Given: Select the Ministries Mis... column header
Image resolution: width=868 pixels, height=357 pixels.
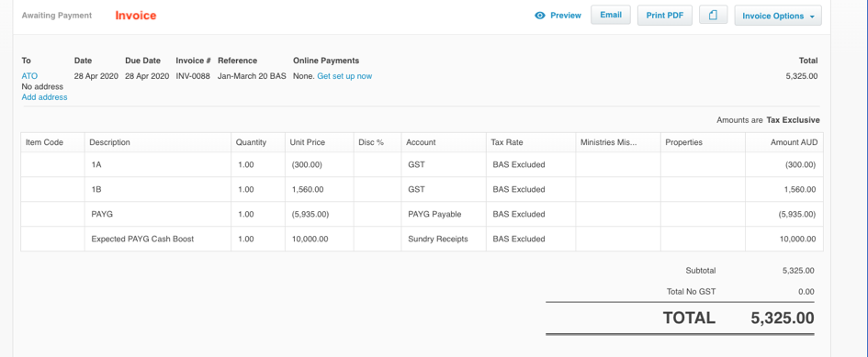Looking at the screenshot, I should [x=618, y=142].
